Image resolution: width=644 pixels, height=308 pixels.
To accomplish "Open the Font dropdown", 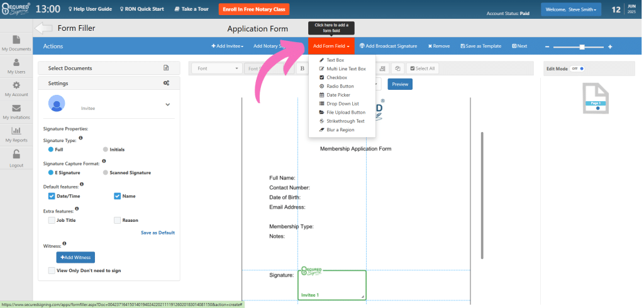I will click(x=216, y=68).
